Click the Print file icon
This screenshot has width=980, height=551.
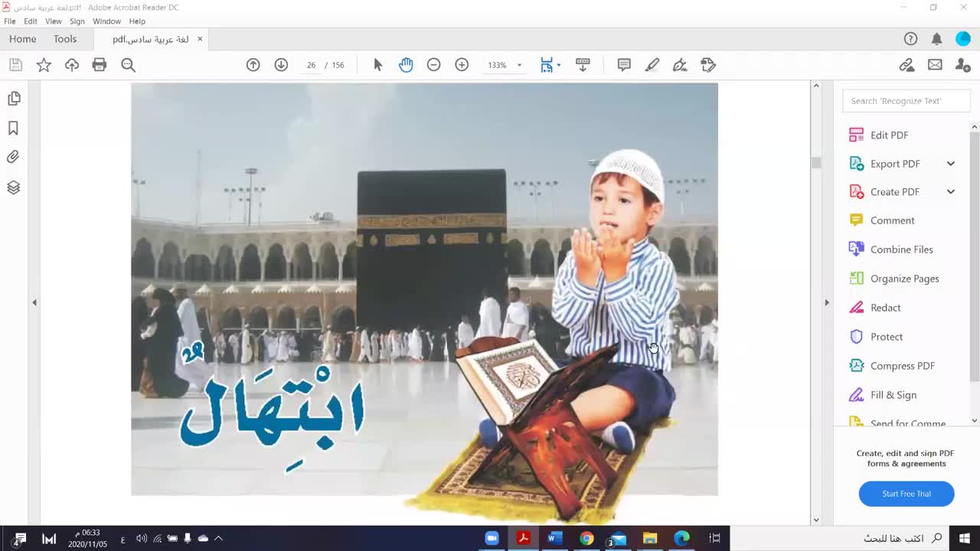tap(100, 65)
